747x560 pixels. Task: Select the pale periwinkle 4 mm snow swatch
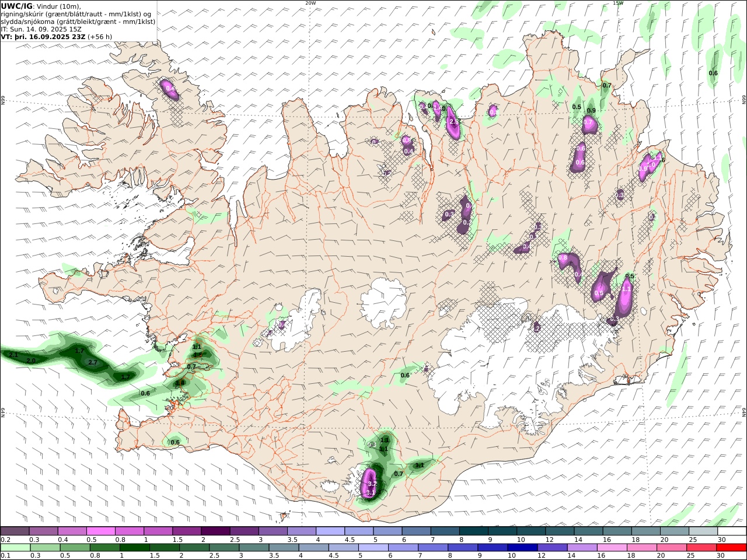click(330, 531)
